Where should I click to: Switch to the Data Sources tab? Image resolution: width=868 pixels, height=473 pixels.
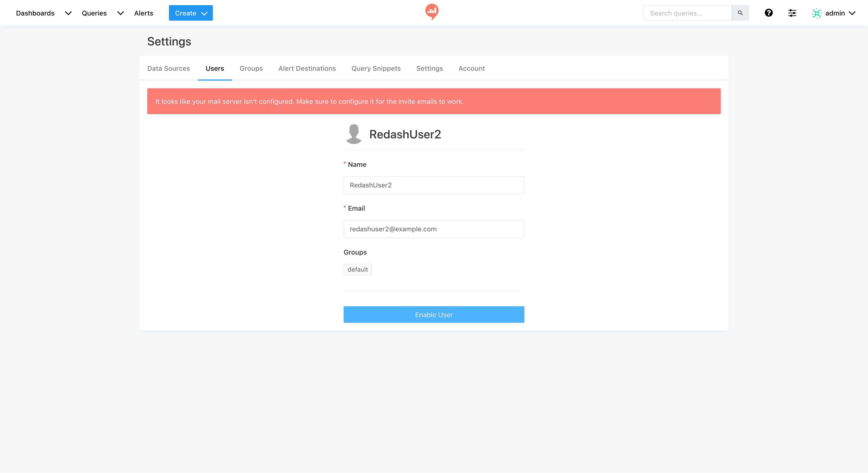[168, 68]
